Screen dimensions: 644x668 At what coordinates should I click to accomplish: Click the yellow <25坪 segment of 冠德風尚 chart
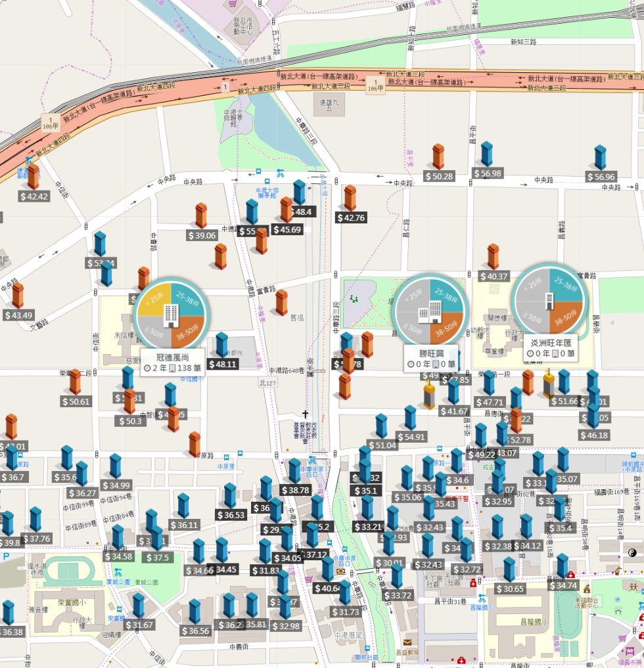pyautogui.click(x=154, y=299)
